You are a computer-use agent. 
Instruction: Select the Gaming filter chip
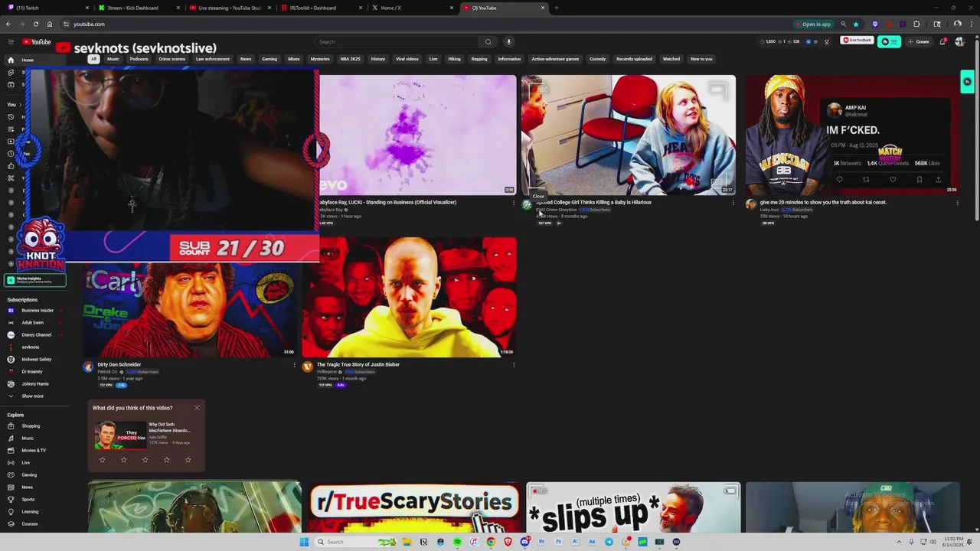pos(269,59)
